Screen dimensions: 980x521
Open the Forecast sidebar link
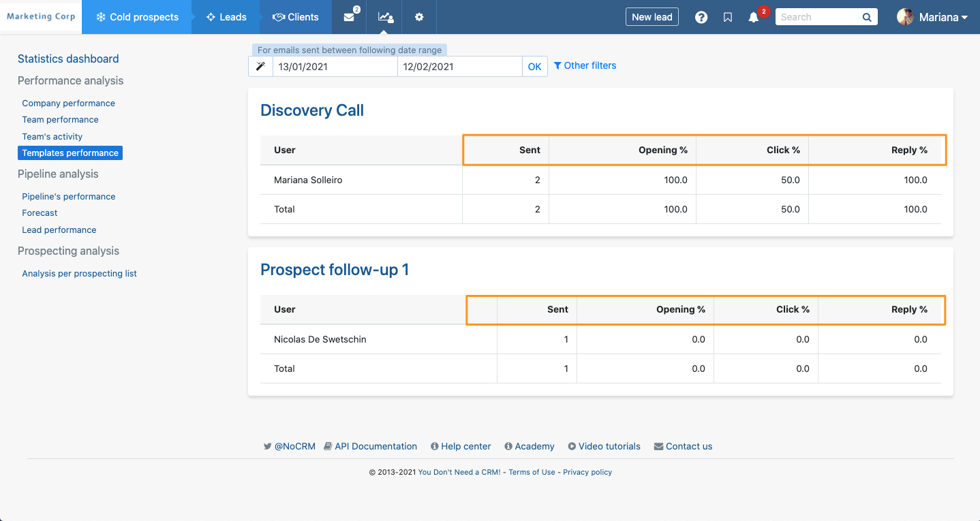[x=40, y=213]
